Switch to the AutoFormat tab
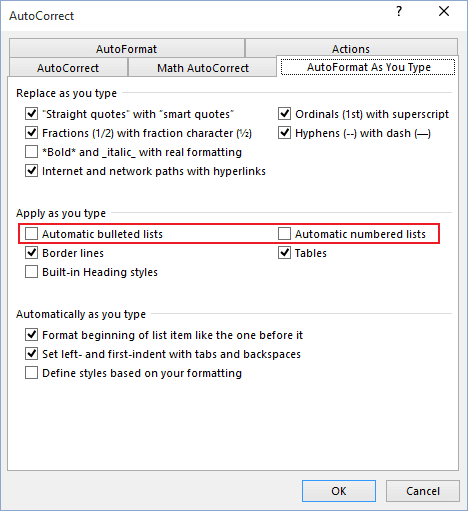This screenshot has height=511, width=468. [x=127, y=49]
